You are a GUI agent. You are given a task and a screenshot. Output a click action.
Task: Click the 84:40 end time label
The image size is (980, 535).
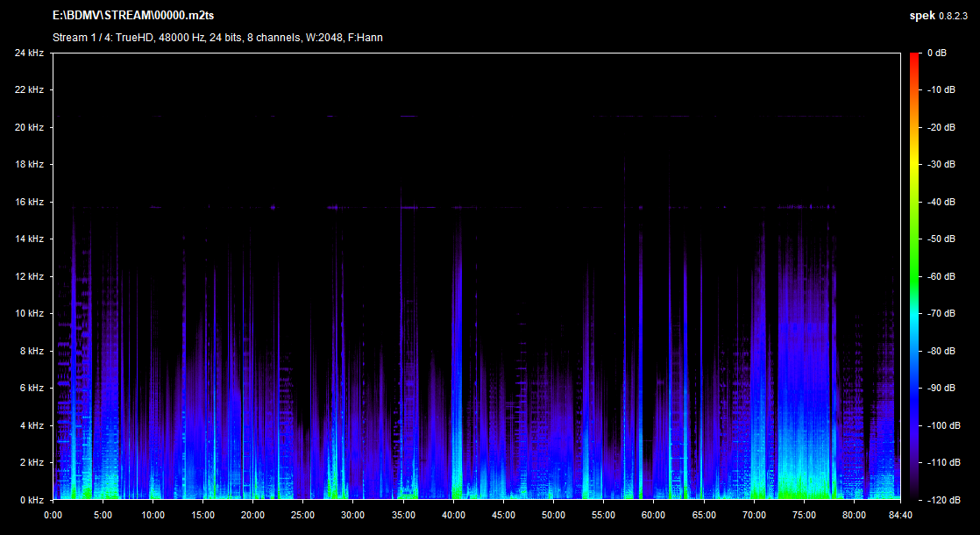(x=900, y=515)
